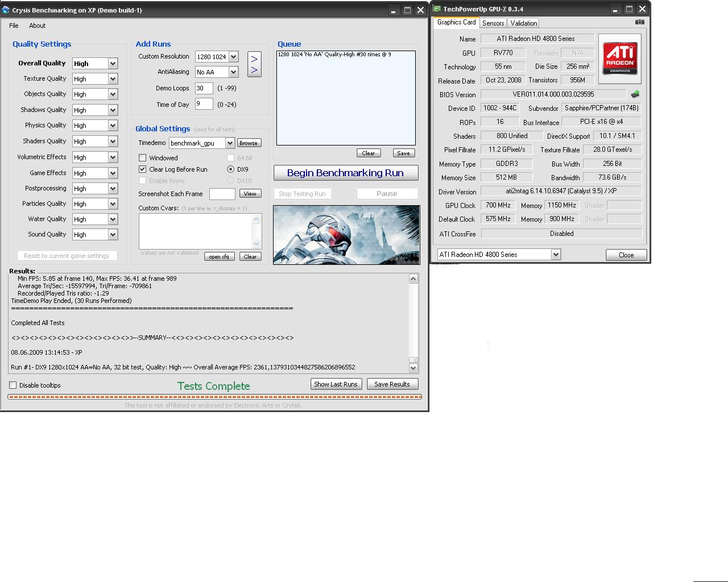728x582 pixels.
Task: Click the open cfg button
Action: point(220,256)
